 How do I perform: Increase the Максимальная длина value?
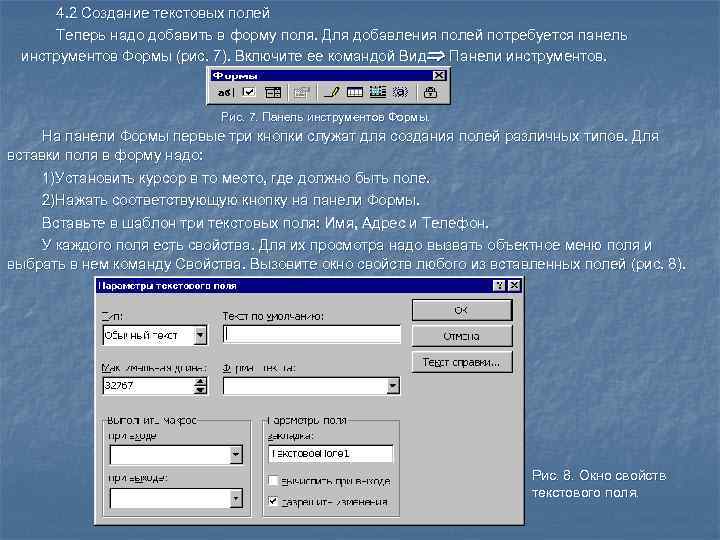point(200,382)
